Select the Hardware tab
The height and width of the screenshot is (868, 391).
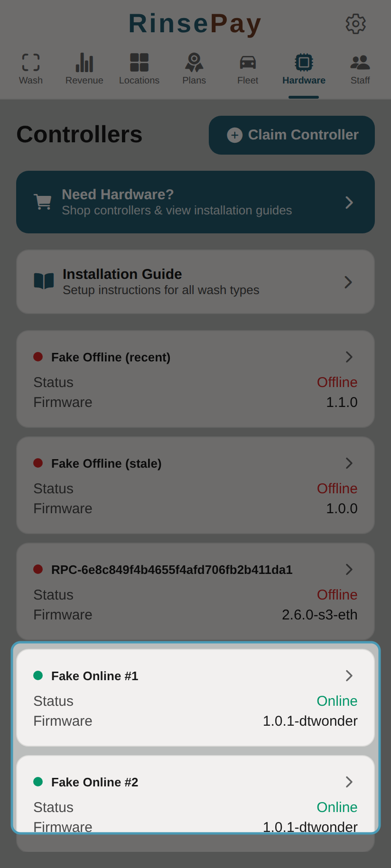point(304,69)
